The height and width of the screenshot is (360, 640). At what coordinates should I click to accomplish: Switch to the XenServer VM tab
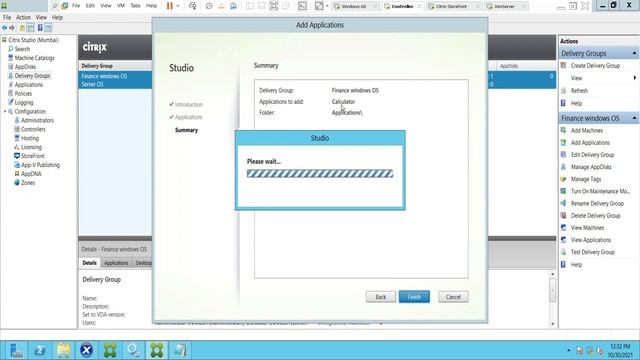pos(505,6)
